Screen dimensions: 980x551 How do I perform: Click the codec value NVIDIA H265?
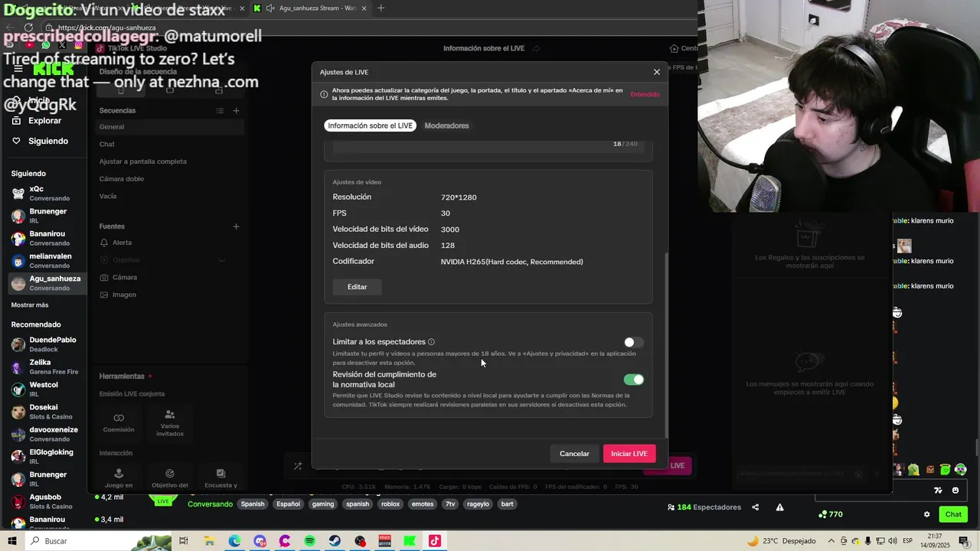tap(511, 262)
